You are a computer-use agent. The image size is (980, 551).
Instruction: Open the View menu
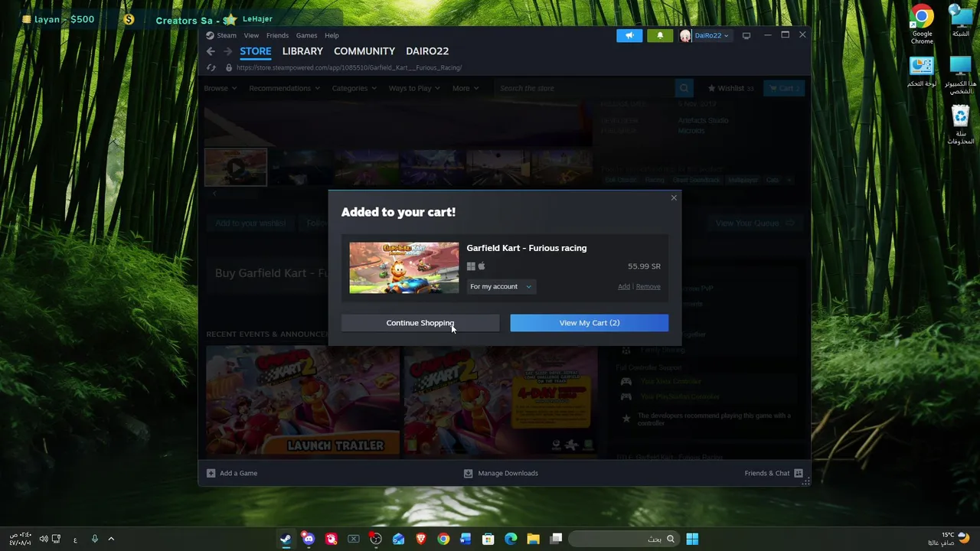[251, 35]
